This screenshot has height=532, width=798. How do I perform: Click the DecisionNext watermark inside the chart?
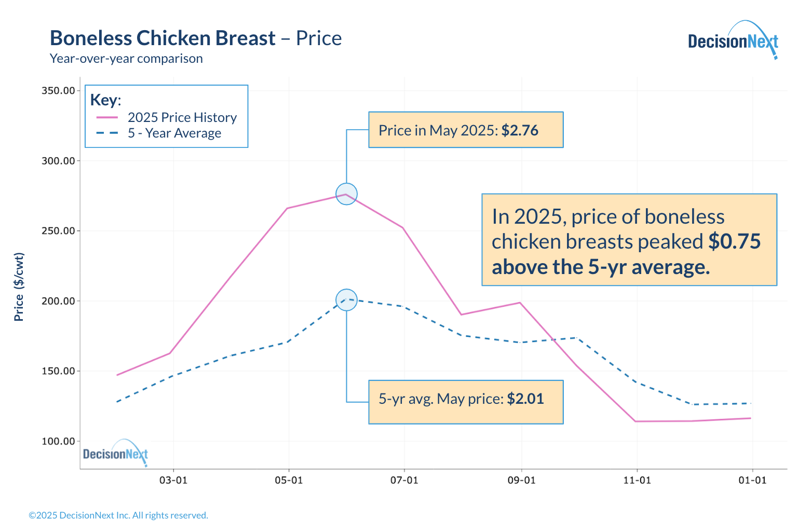(x=115, y=454)
